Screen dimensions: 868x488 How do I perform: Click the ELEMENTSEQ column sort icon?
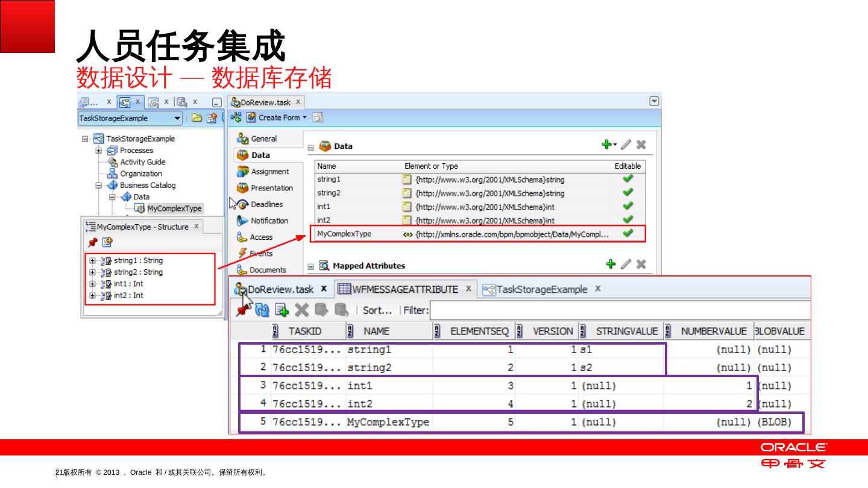coord(438,331)
